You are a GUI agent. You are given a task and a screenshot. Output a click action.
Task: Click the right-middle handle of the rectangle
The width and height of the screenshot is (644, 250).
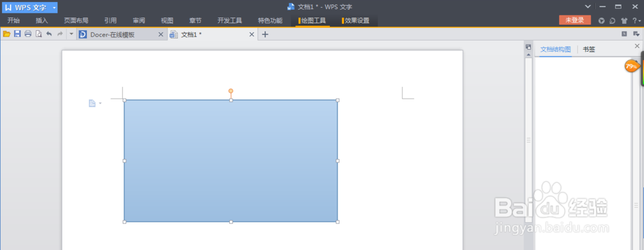(x=337, y=161)
